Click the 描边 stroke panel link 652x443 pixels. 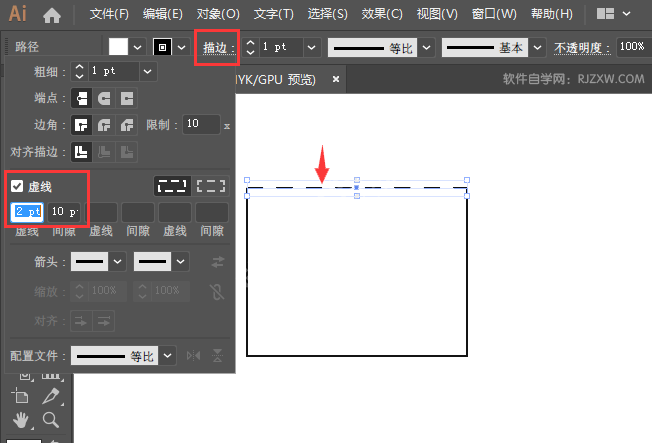[218, 48]
